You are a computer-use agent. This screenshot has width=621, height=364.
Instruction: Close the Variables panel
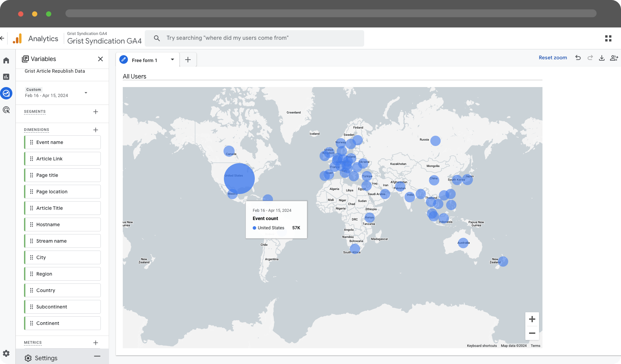[100, 59]
